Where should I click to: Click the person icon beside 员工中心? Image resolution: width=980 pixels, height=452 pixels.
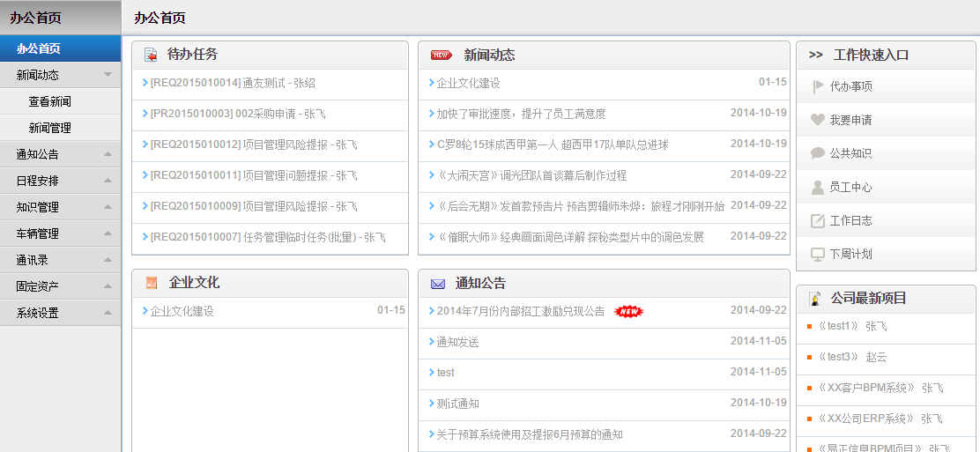click(x=817, y=187)
